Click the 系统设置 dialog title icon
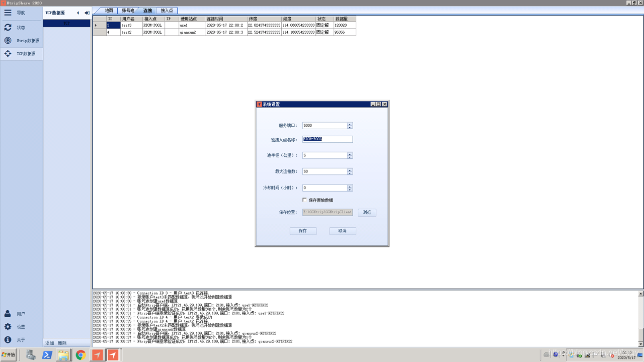Viewport: 644px width, 362px height. 259,104
